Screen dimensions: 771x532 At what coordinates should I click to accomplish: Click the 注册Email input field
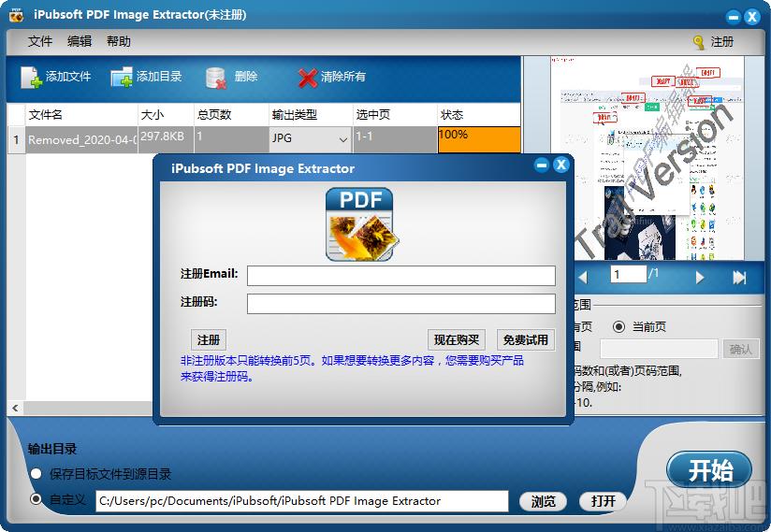(401, 276)
